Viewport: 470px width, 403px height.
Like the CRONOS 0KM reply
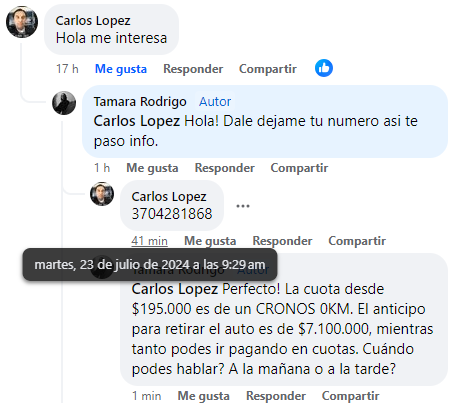click(x=203, y=396)
